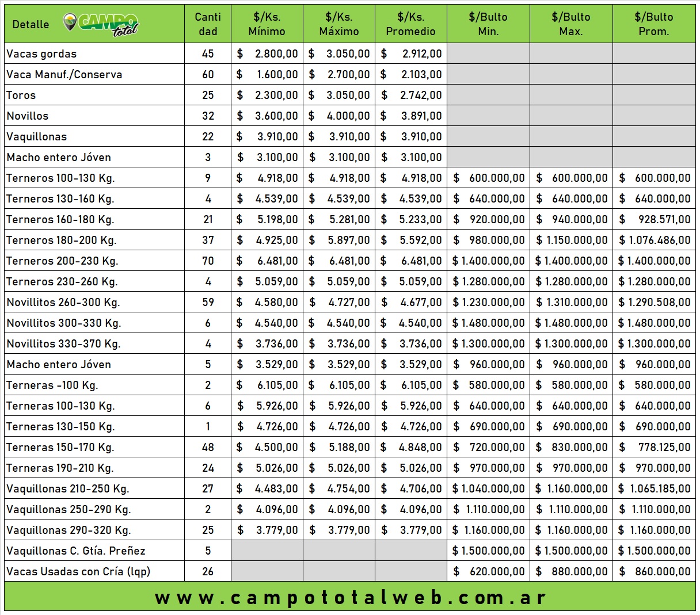Click the $/Bulto Min. header

[488, 24]
